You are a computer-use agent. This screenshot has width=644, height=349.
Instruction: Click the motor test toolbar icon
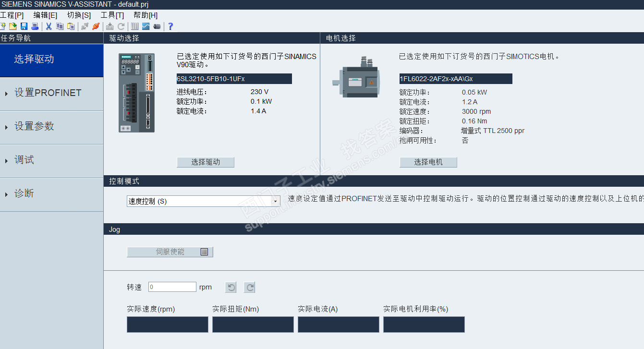[157, 26]
